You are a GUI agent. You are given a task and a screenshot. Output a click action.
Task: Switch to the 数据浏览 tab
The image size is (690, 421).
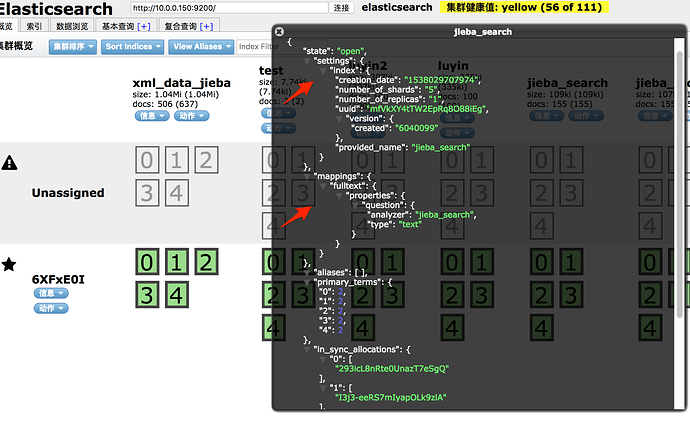click(x=72, y=26)
